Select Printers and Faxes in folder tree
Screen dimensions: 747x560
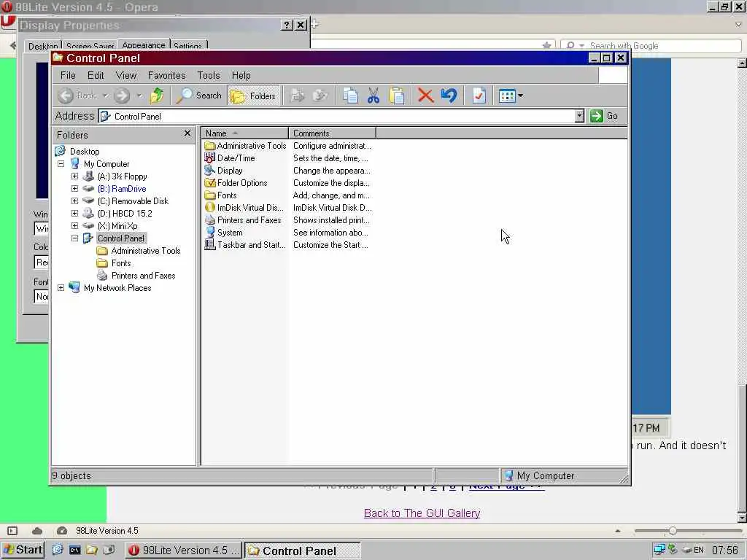(143, 275)
